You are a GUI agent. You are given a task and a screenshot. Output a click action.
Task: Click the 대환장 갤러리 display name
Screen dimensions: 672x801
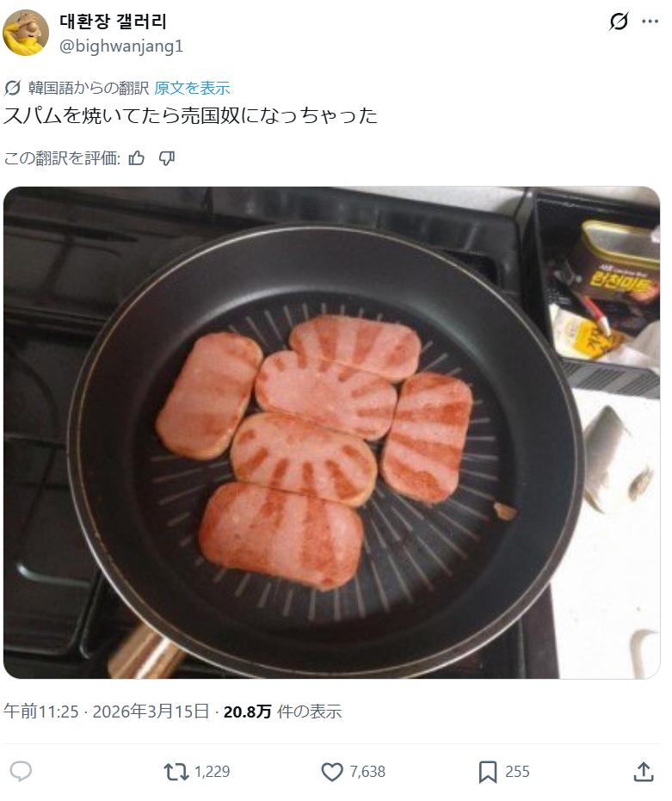click(x=113, y=22)
